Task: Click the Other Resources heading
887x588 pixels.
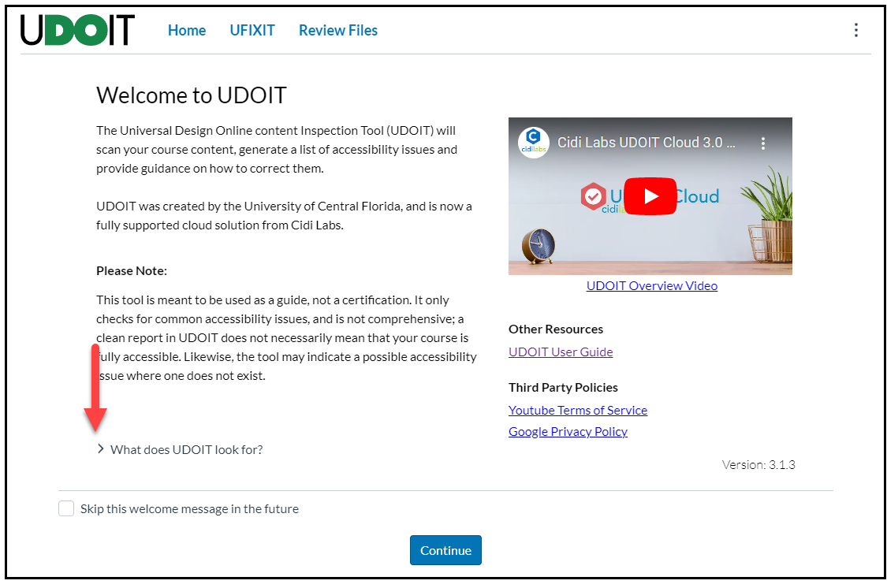Action: (556, 329)
